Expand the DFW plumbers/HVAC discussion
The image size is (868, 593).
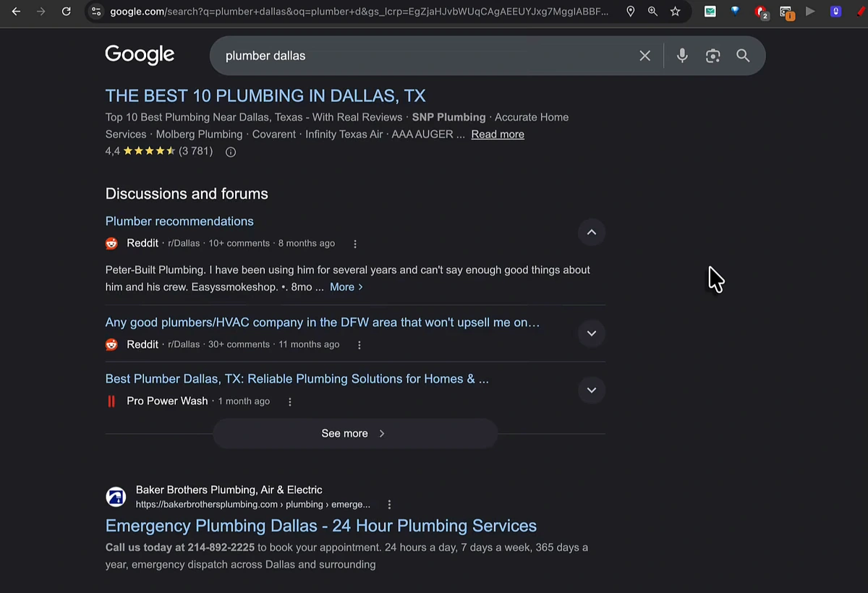(x=591, y=333)
